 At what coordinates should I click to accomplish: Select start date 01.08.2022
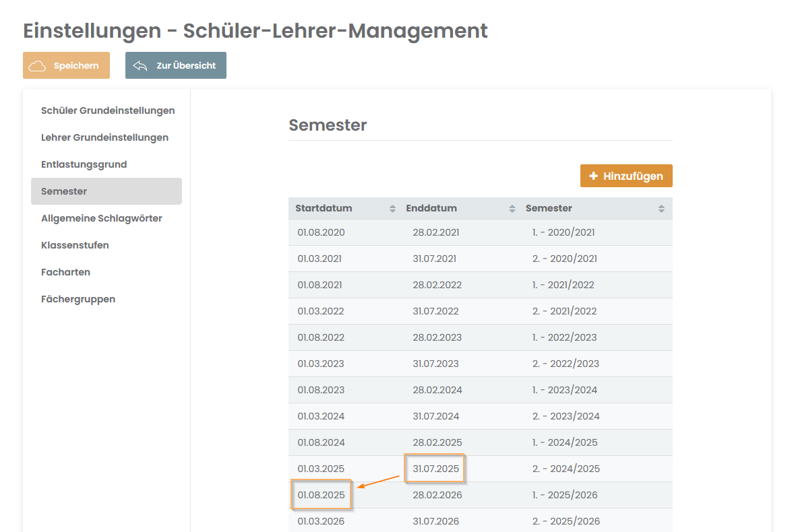(321, 338)
